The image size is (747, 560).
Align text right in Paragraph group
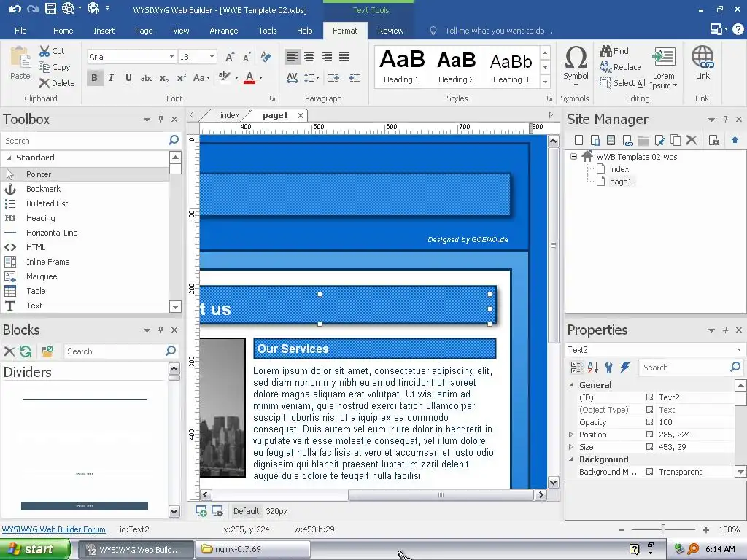tap(326, 57)
